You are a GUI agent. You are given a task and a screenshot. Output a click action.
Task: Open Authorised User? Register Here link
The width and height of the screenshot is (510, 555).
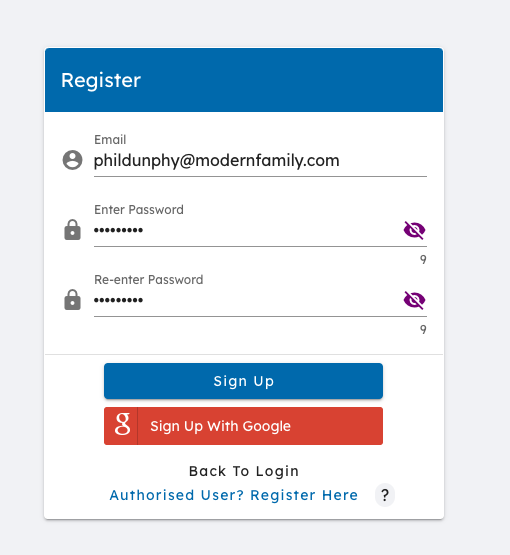[234, 495]
